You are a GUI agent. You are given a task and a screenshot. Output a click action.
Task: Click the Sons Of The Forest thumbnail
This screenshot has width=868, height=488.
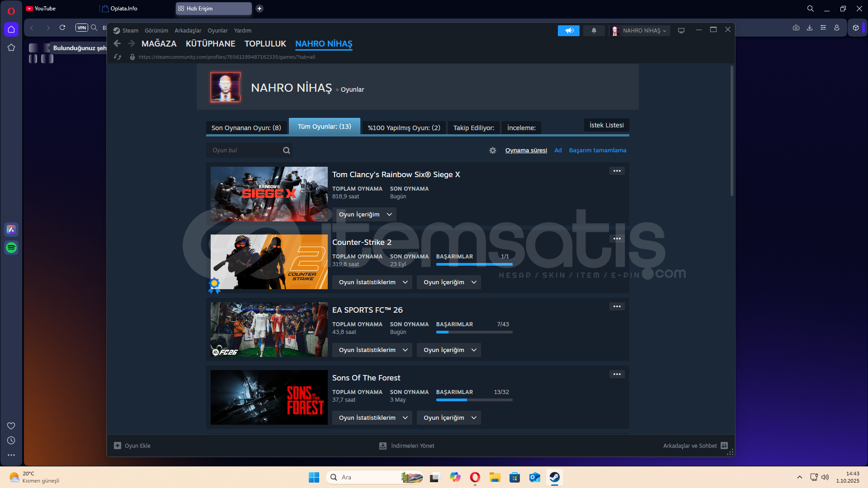(269, 397)
